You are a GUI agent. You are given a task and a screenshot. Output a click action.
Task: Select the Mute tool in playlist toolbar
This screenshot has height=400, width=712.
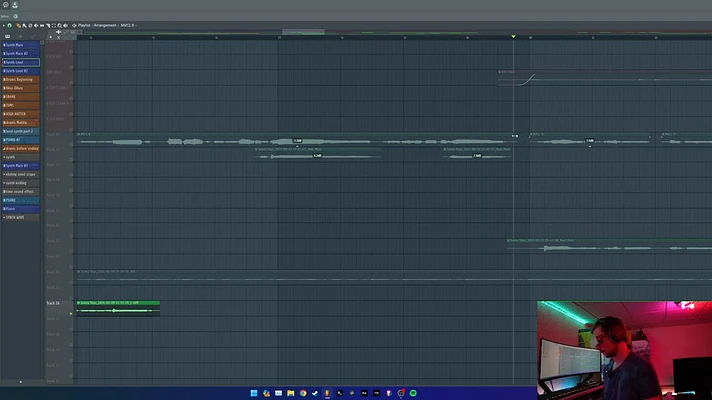(x=36, y=25)
